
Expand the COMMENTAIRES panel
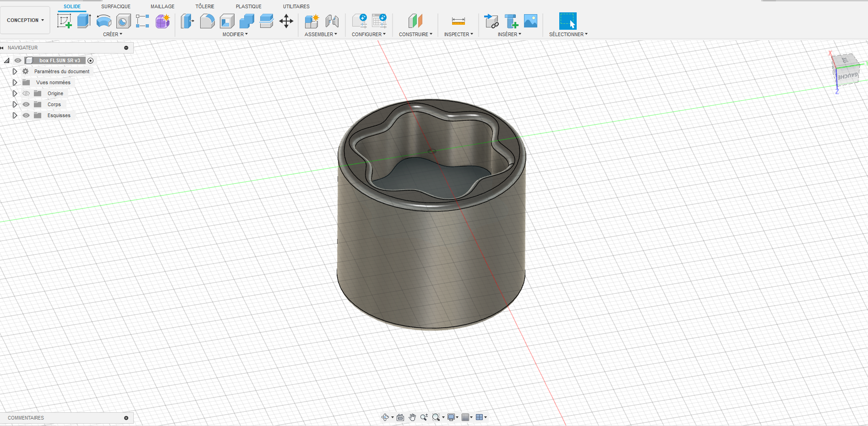tap(126, 418)
